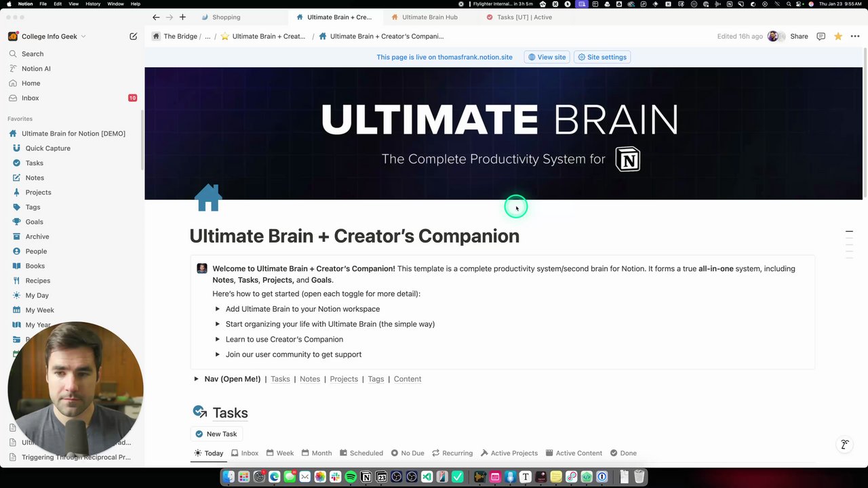Open the Notes page in sidebar
The image size is (868, 488).
tap(35, 178)
